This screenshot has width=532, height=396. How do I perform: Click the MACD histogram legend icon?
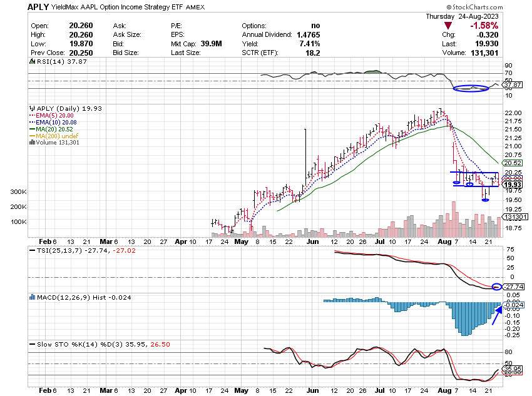tap(32, 297)
